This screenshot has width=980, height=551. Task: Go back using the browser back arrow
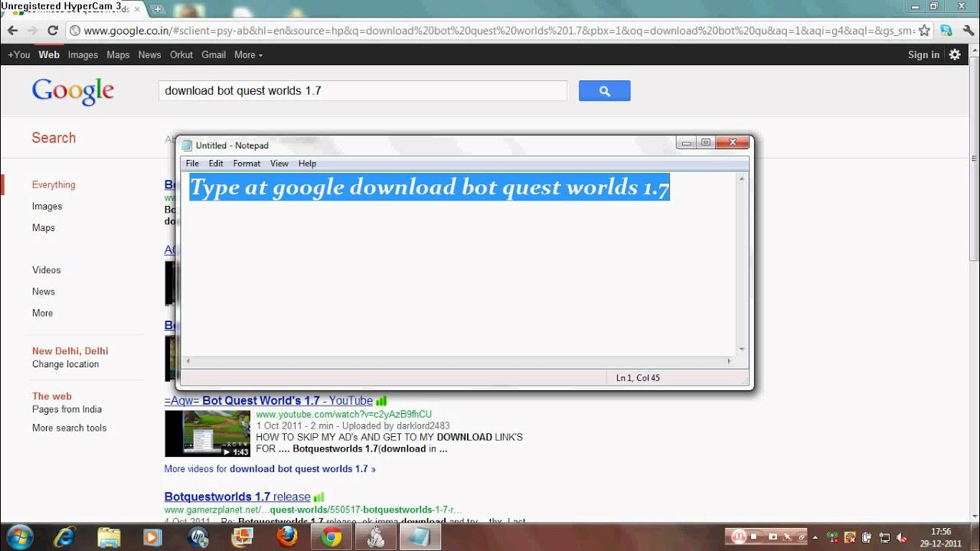[x=12, y=31]
